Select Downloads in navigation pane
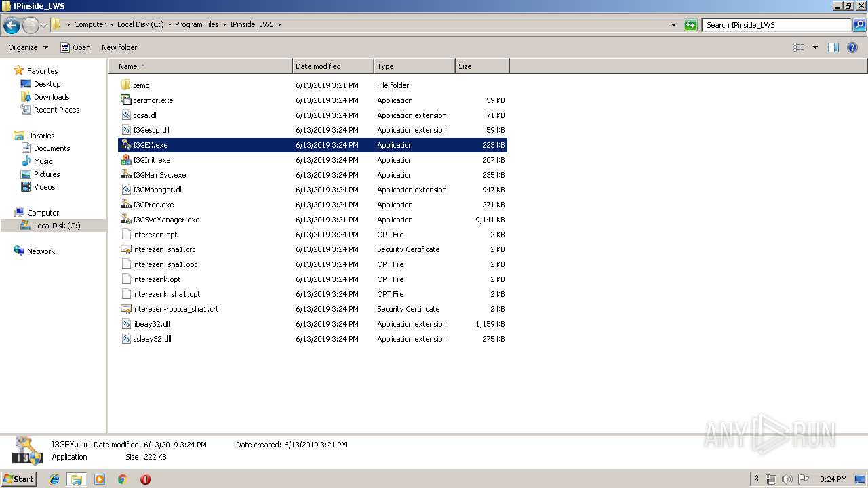 click(x=52, y=97)
